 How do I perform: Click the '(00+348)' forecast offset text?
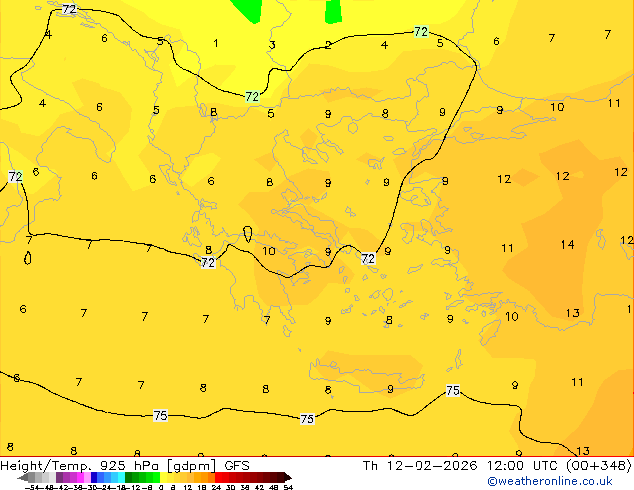[x=598, y=466]
